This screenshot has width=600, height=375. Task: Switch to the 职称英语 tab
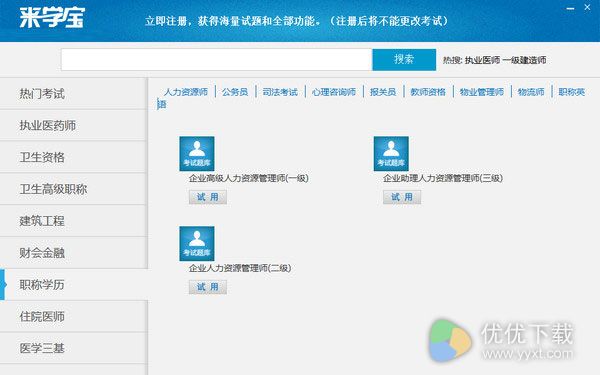[572, 92]
